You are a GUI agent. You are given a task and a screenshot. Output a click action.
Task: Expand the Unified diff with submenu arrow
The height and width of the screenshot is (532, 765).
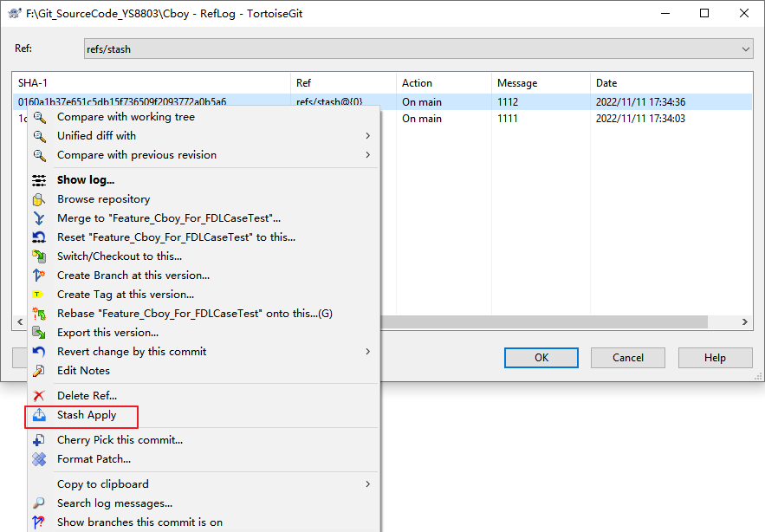pos(368,136)
